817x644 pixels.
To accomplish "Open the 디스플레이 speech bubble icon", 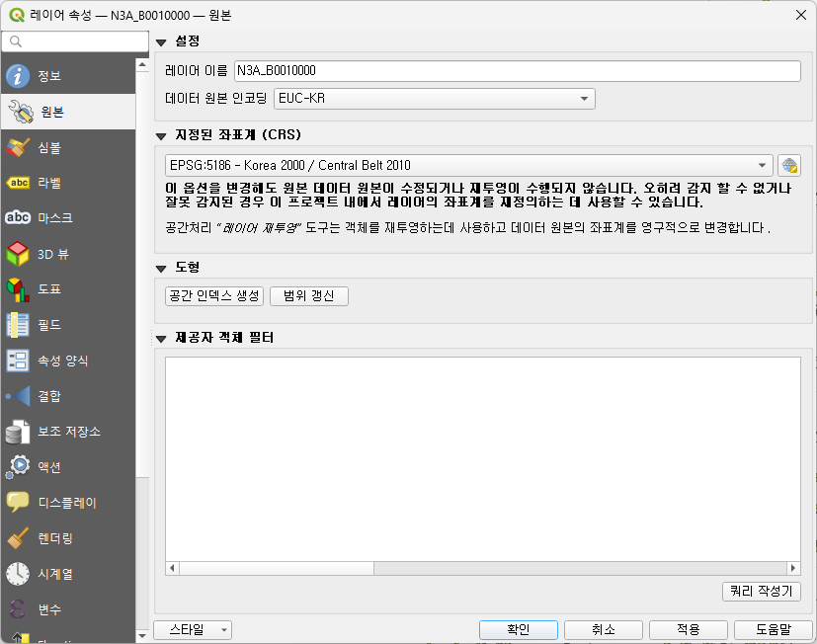I will [x=18, y=503].
